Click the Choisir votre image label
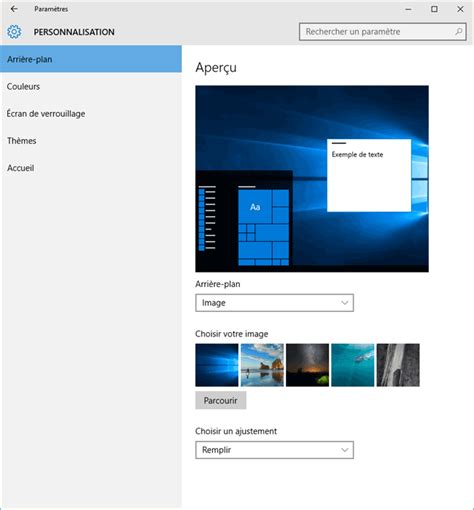474x510 pixels. point(232,334)
